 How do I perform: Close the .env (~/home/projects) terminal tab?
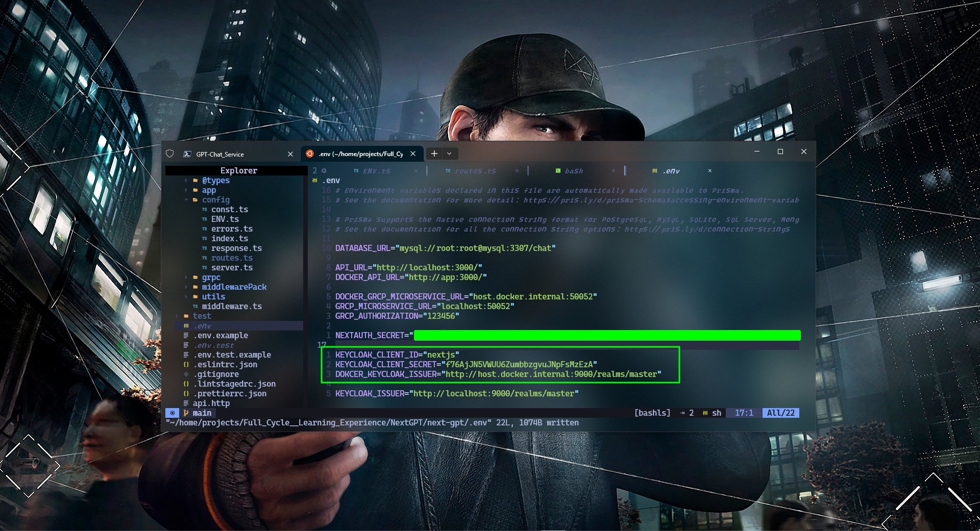pyautogui.click(x=413, y=154)
